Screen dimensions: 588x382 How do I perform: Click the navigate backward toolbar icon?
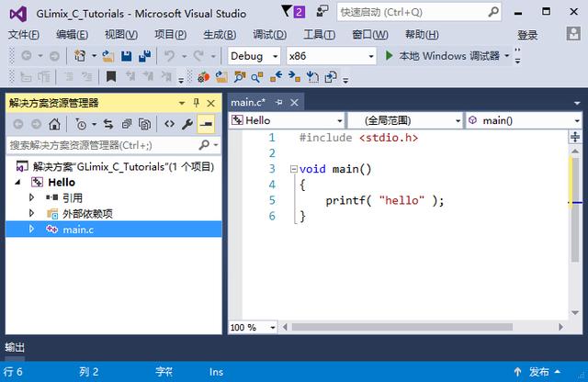coord(27,56)
